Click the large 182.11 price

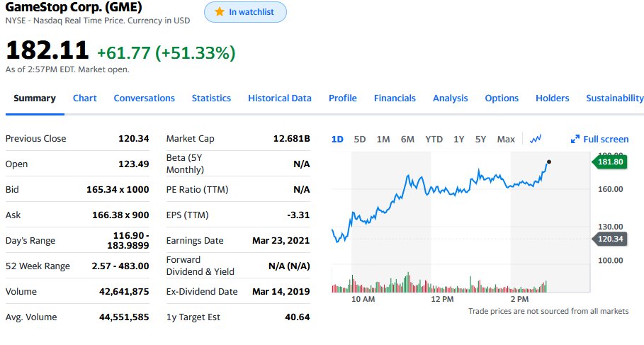[x=47, y=50]
